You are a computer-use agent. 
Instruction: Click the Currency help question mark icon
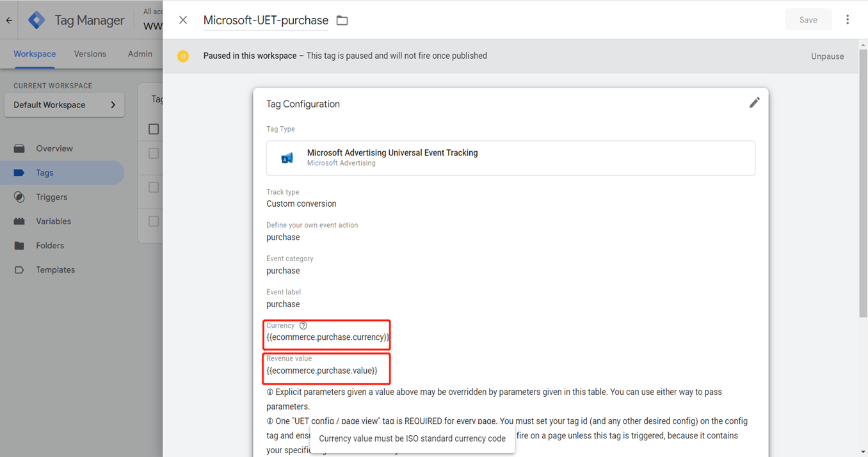coord(303,326)
